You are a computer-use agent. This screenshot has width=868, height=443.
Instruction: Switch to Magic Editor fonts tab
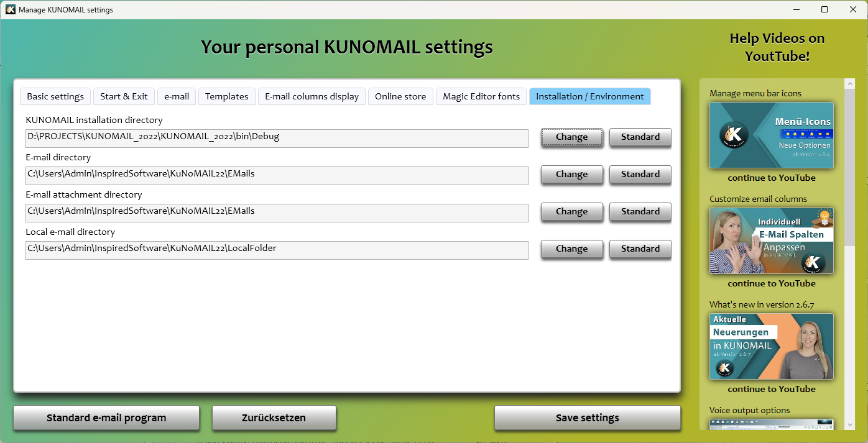481,96
